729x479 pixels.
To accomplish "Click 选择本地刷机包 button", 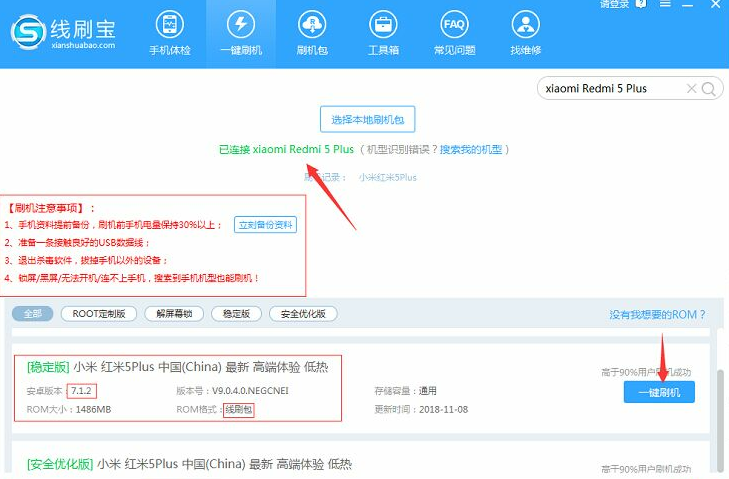I will pyautogui.click(x=367, y=119).
